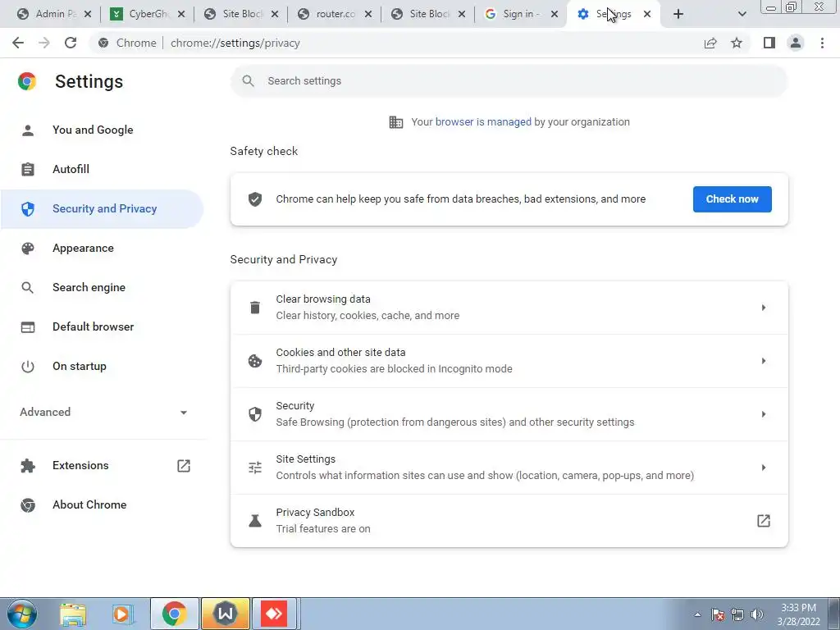Screen dimensions: 840x630
Task: Expand the Security row arrow
Action: (764, 414)
